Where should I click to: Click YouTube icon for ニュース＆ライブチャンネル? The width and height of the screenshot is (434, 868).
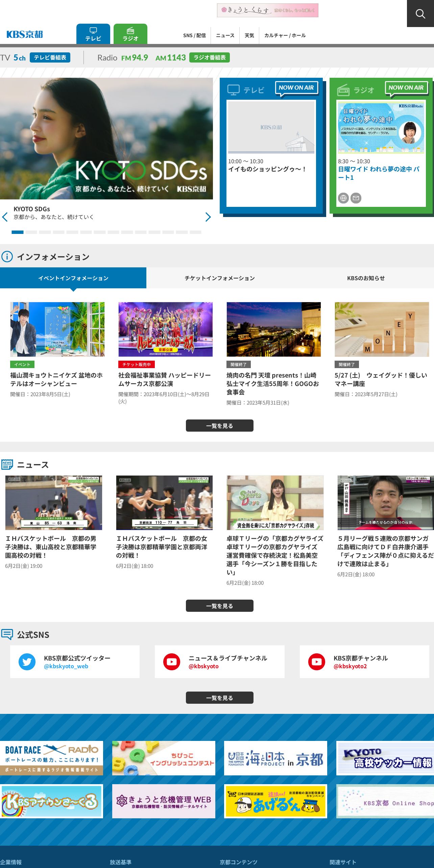tap(172, 662)
